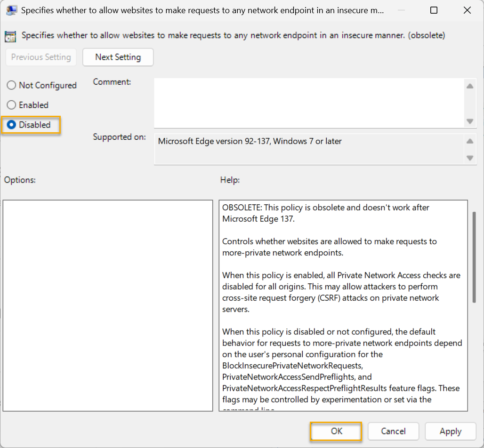The image size is (484, 448).
Task: Click the Previous Setting button
Action: (x=41, y=57)
